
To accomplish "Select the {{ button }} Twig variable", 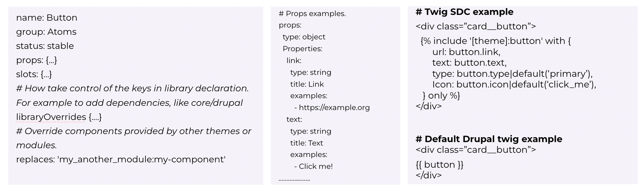I will click(439, 165).
